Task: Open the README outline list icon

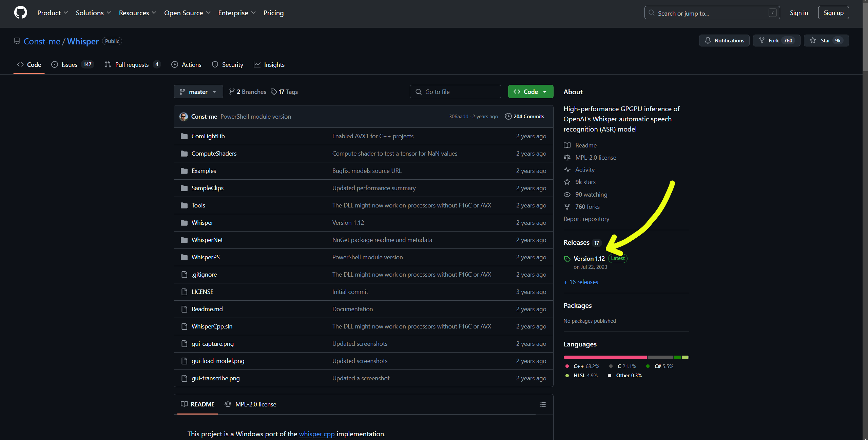Action: [x=542, y=404]
